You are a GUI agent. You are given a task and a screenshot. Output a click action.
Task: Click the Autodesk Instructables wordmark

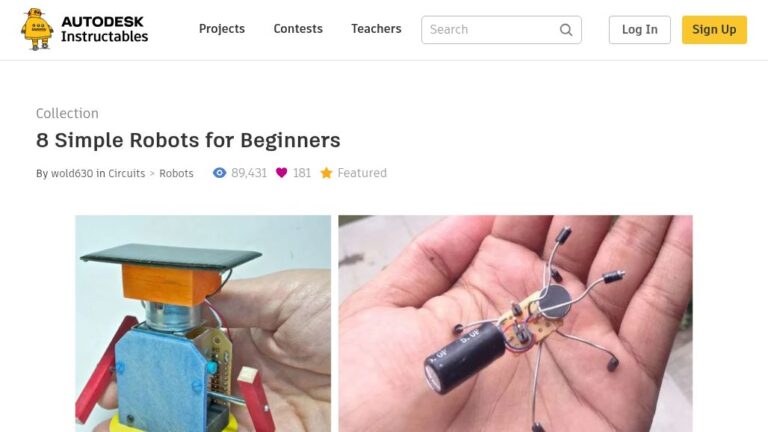(x=104, y=29)
